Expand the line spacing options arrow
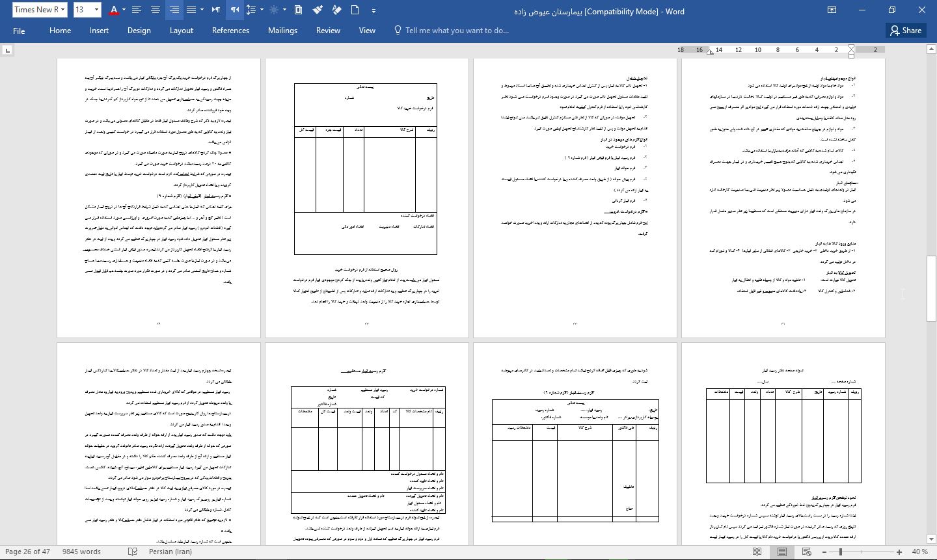The width and height of the screenshot is (937, 560). (x=262, y=10)
